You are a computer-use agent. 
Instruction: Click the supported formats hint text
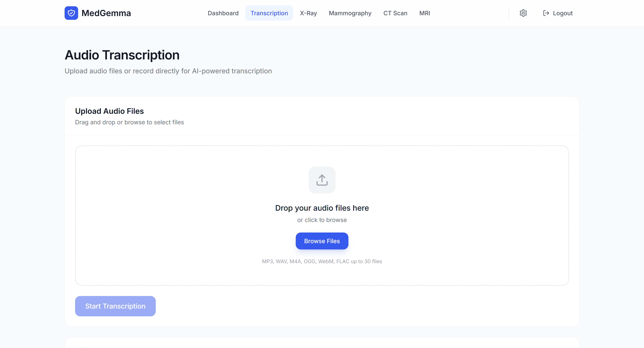click(x=322, y=261)
